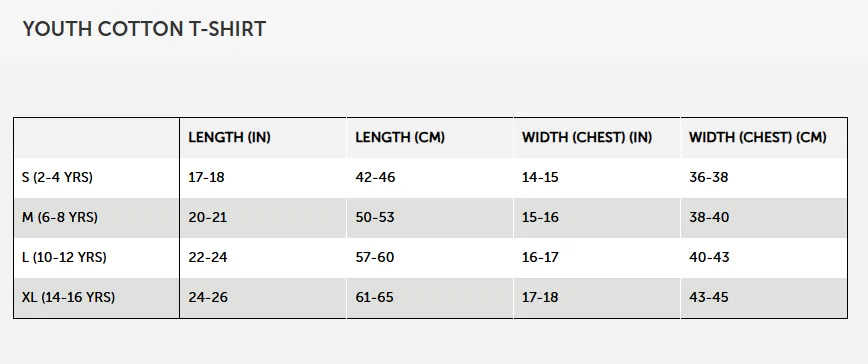The height and width of the screenshot is (364, 868).
Task: Click the 61-65 length cm cell
Action: click(374, 298)
